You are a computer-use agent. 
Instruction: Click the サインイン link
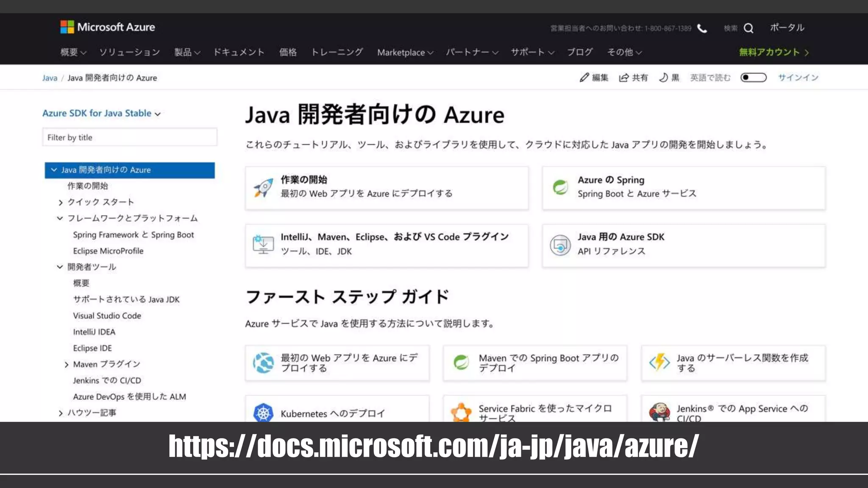[798, 78]
